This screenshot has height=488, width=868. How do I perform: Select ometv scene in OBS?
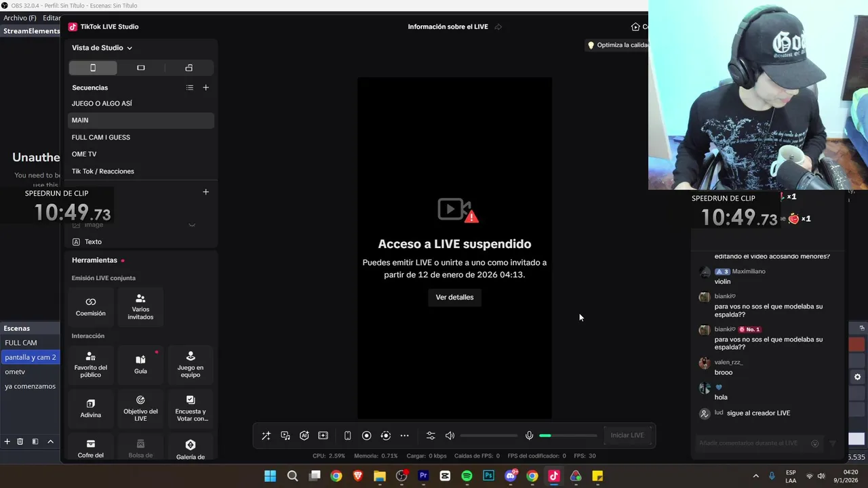(30, 371)
